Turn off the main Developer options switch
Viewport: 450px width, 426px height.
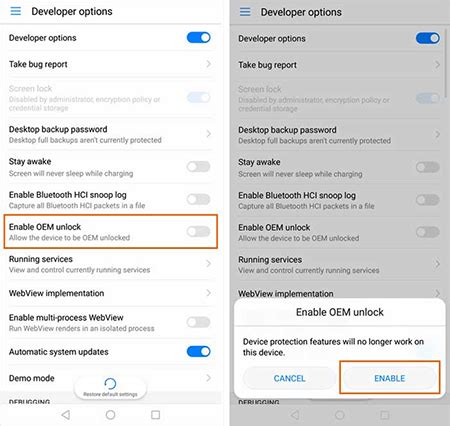coord(199,37)
